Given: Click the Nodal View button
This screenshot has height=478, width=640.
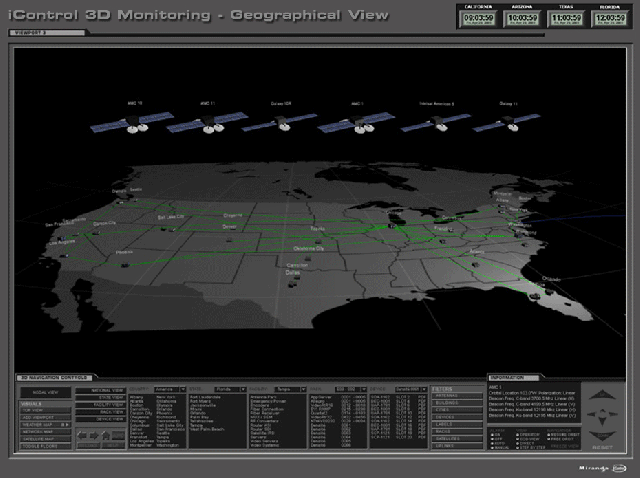Looking at the screenshot, I should 45,392.
